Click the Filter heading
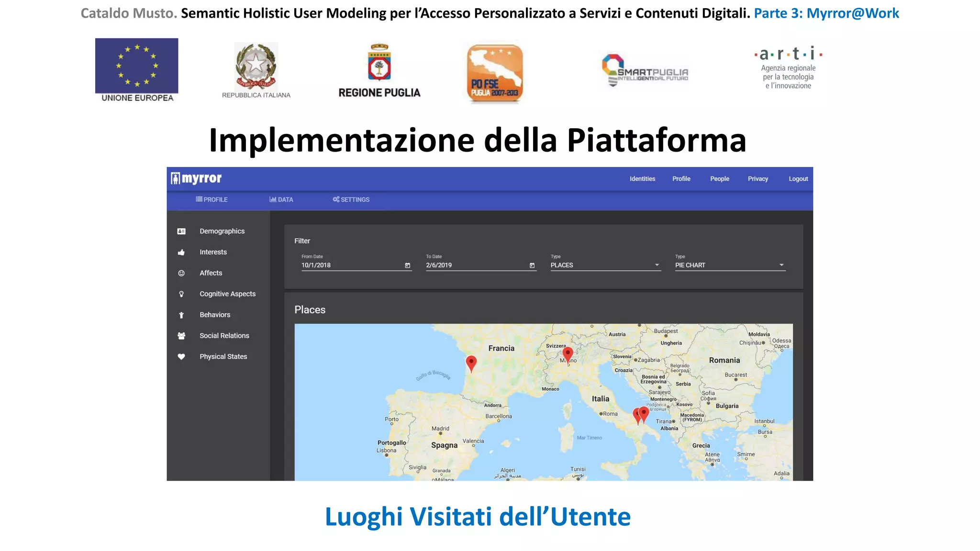The height and width of the screenshot is (551, 980). 302,241
